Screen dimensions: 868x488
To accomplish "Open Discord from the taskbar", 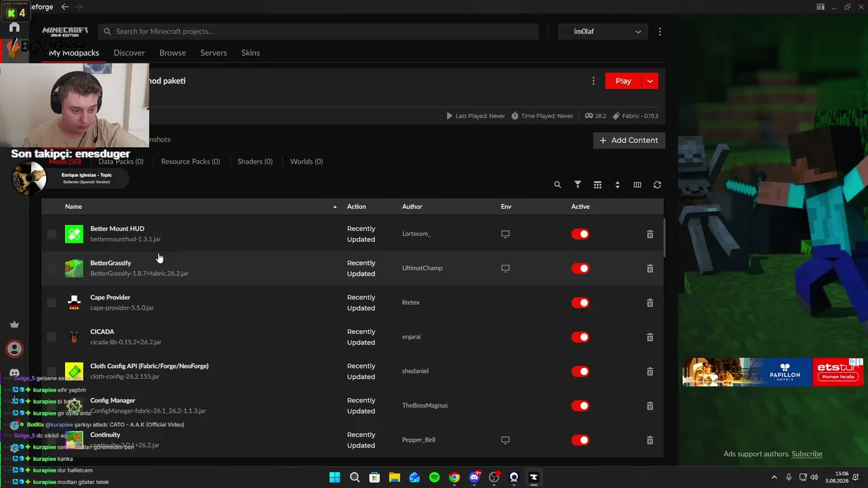I will tap(475, 477).
